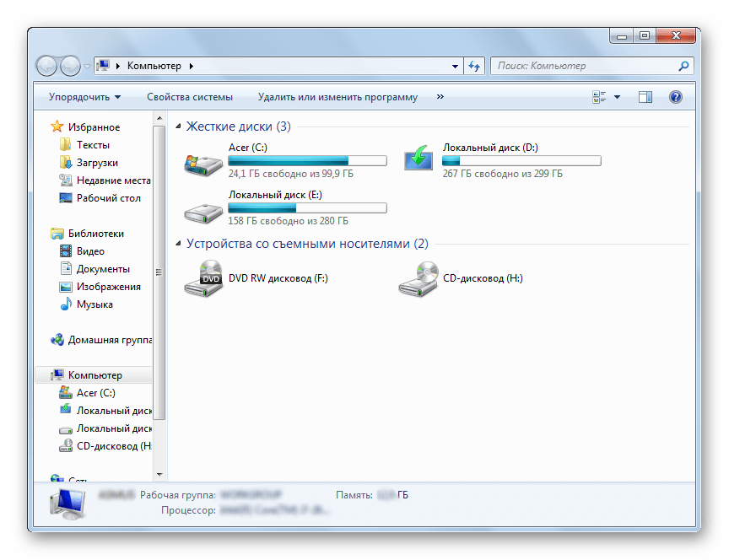Viewport: 729px width, 560px height.
Task: Select Недавние места in sidebar
Action: click(x=113, y=180)
